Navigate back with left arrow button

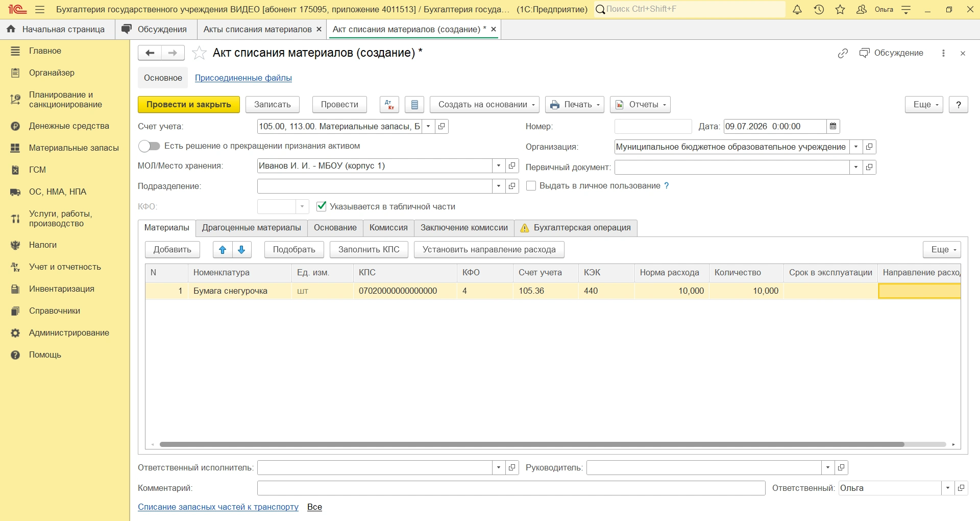(150, 53)
